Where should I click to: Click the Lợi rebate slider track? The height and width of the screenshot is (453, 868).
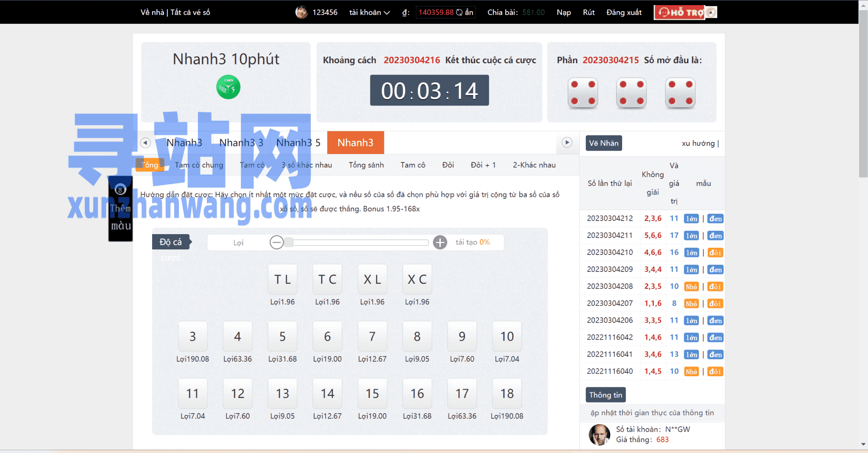click(x=359, y=243)
